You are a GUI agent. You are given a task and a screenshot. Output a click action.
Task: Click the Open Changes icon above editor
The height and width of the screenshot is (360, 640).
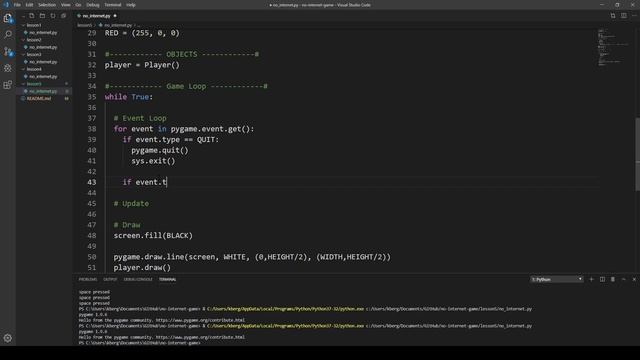pos(613,16)
